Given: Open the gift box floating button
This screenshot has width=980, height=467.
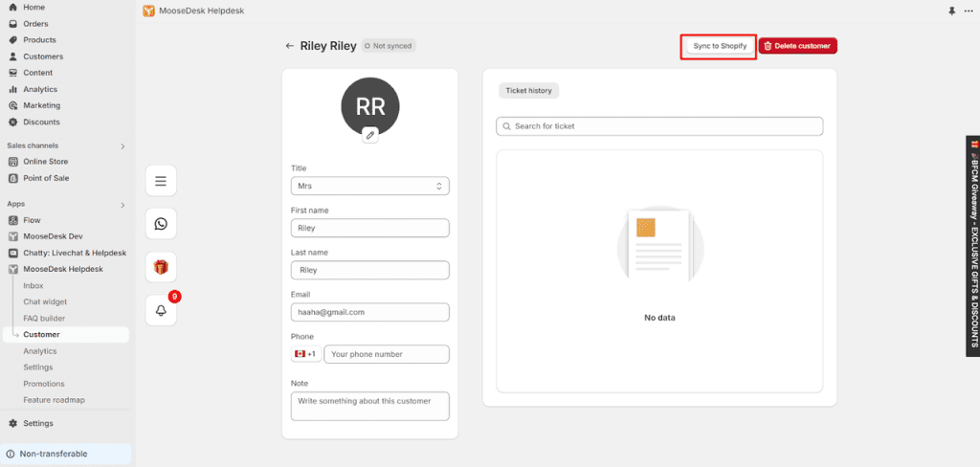Looking at the screenshot, I should point(161,268).
